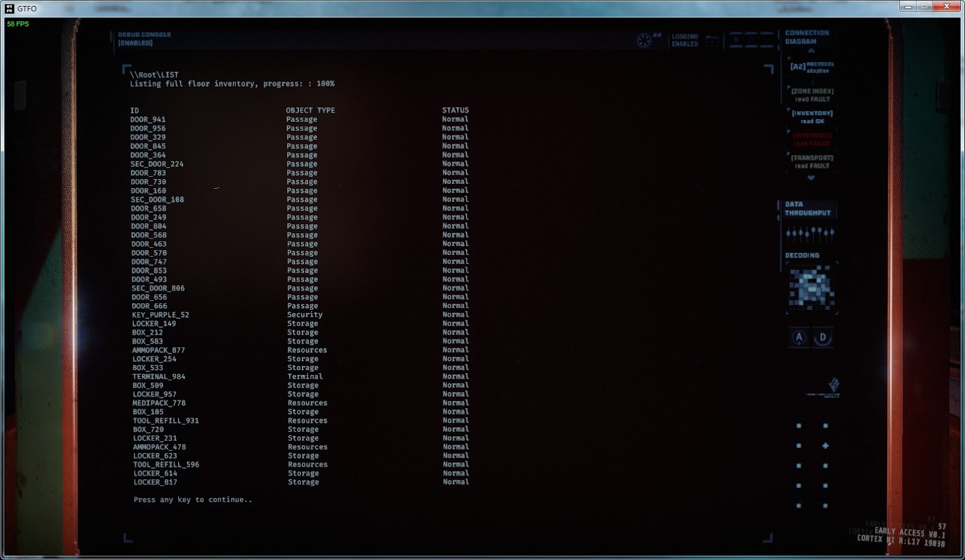965x560 pixels.
Task: Click the Early Access version text
Action: tap(910, 533)
